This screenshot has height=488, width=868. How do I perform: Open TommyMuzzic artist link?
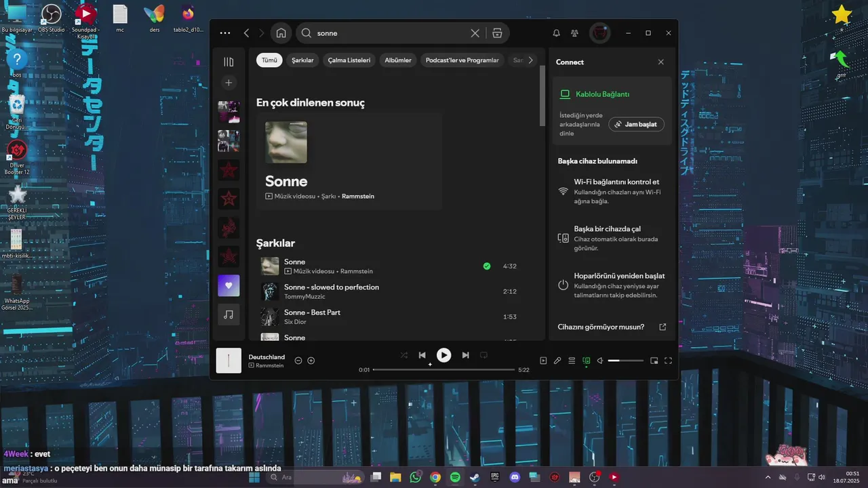click(304, 297)
